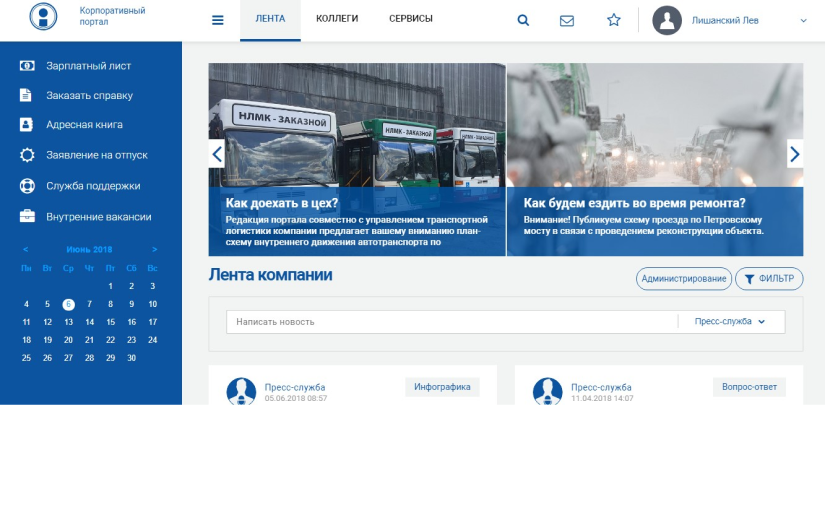The image size is (825, 525).
Task: Click Пресс-служба avatar on Инфографика post
Action: tap(241, 391)
